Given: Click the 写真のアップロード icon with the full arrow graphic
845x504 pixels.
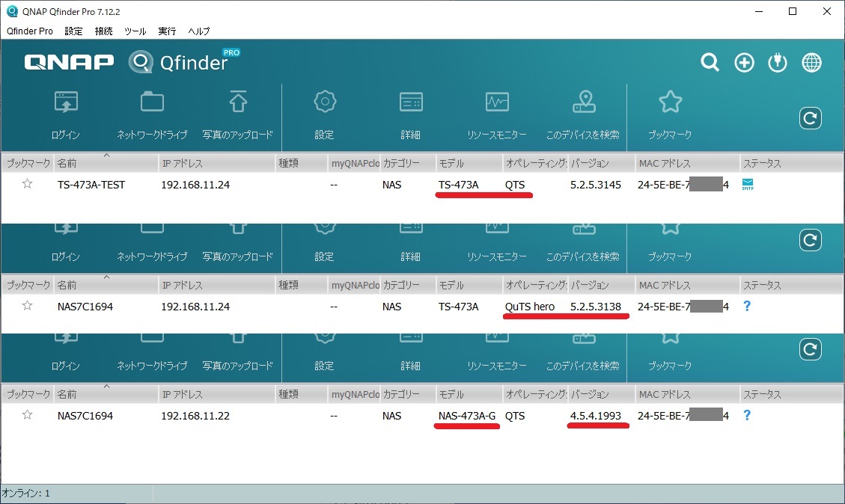Looking at the screenshot, I should point(238,101).
